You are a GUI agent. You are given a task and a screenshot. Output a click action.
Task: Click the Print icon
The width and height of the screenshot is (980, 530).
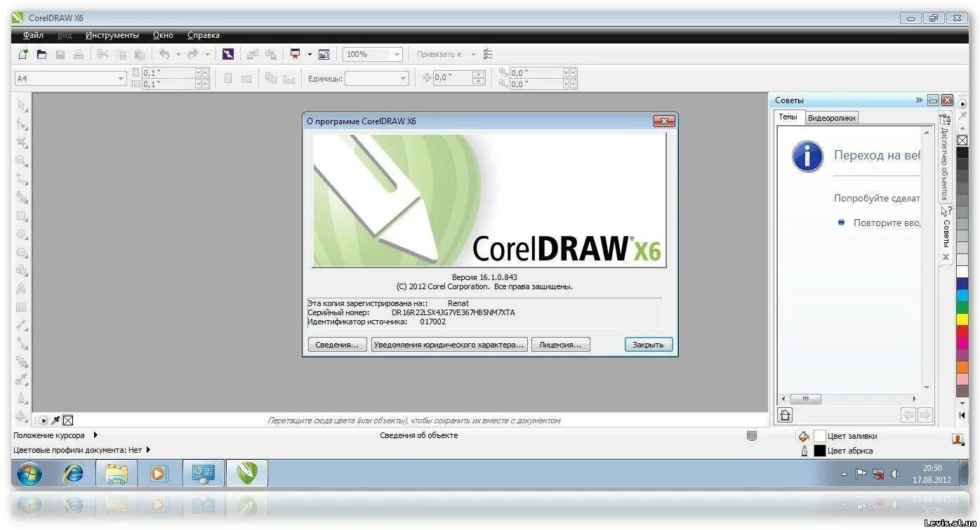[x=79, y=54]
